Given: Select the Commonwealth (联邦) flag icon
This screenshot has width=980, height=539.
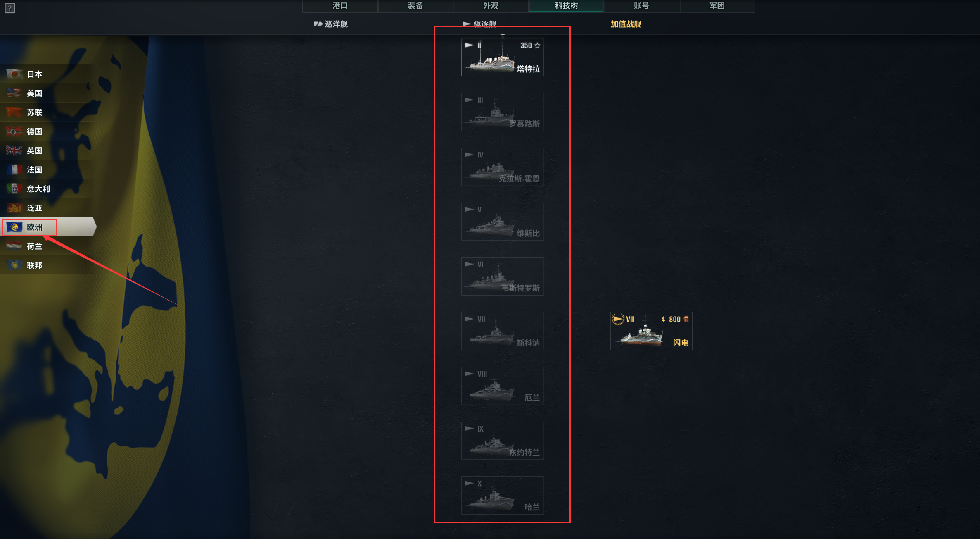Looking at the screenshot, I should pos(14,265).
